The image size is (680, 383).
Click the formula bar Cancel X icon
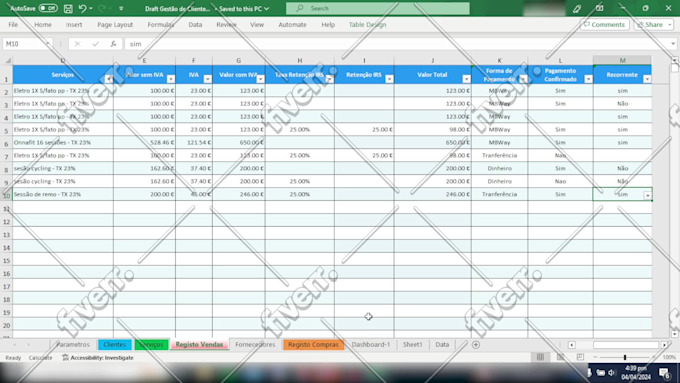(x=77, y=44)
